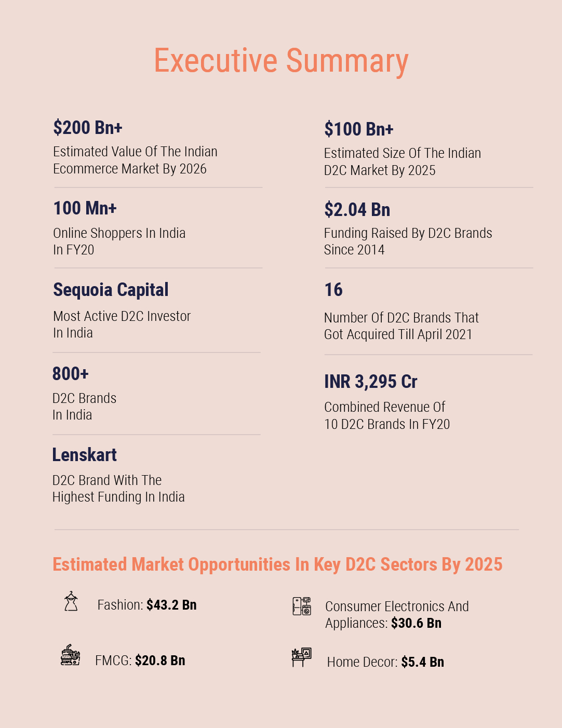Click the Estimated Market Opportunities section heading
The width and height of the screenshot is (562, 728).
coord(277,564)
